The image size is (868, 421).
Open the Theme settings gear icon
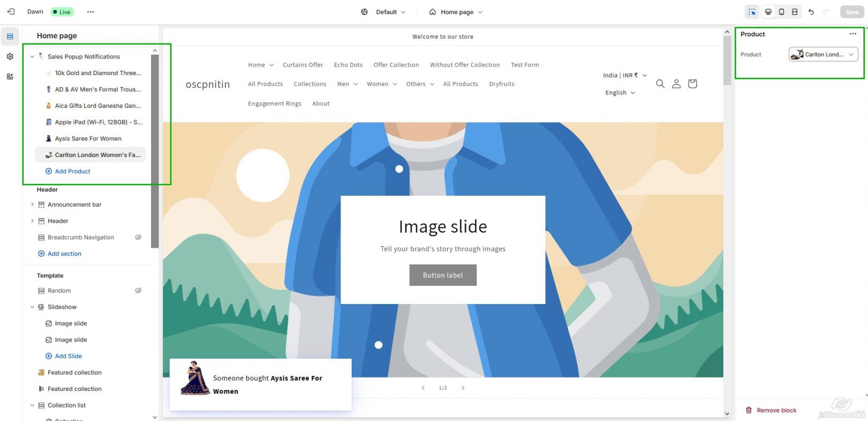(x=10, y=56)
